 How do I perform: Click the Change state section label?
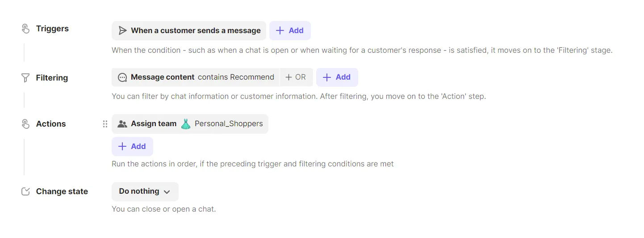(x=62, y=191)
